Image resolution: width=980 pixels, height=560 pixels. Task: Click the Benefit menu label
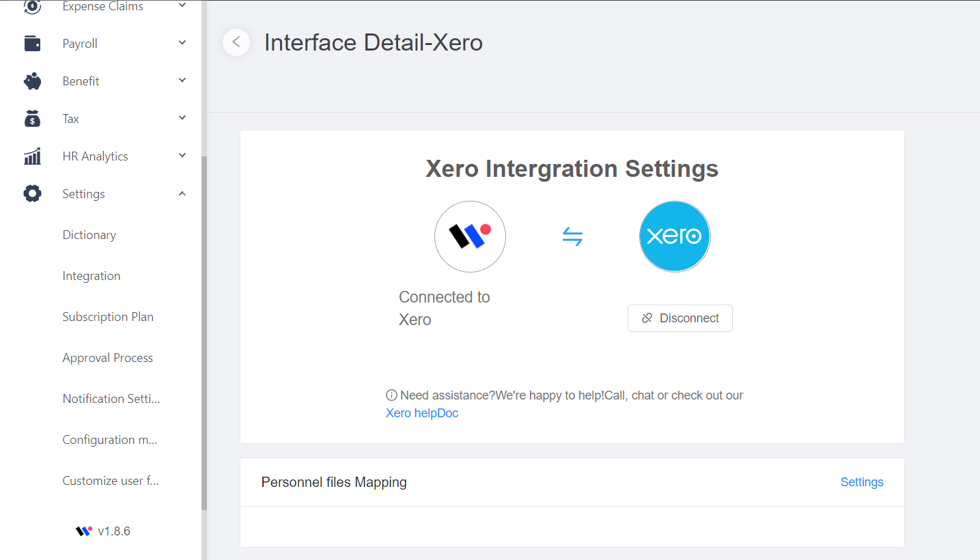(81, 81)
